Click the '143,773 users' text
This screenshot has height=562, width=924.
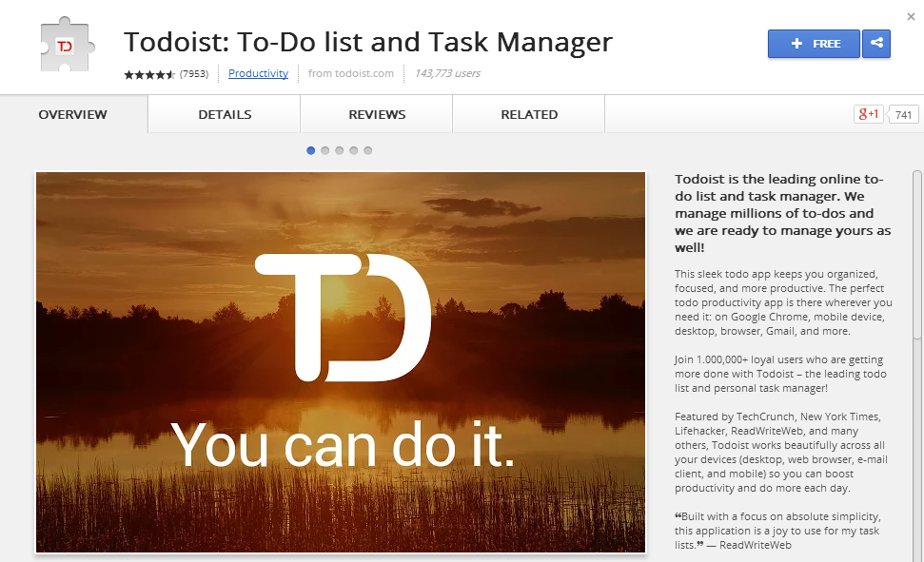tap(447, 73)
